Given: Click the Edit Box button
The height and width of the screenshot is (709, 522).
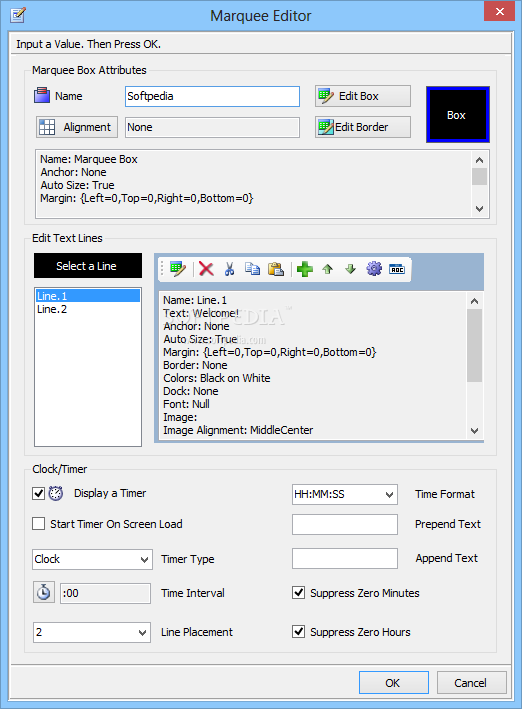Looking at the screenshot, I should (363, 96).
